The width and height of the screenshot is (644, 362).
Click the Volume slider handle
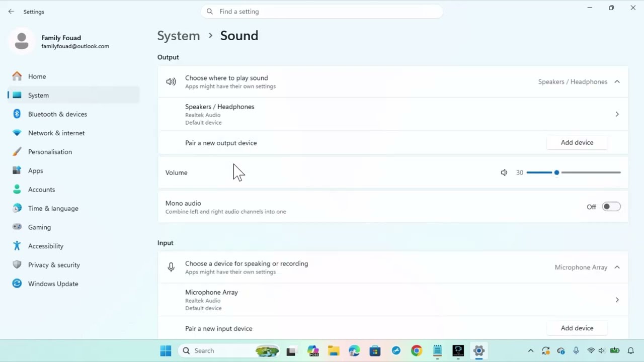pos(556,172)
